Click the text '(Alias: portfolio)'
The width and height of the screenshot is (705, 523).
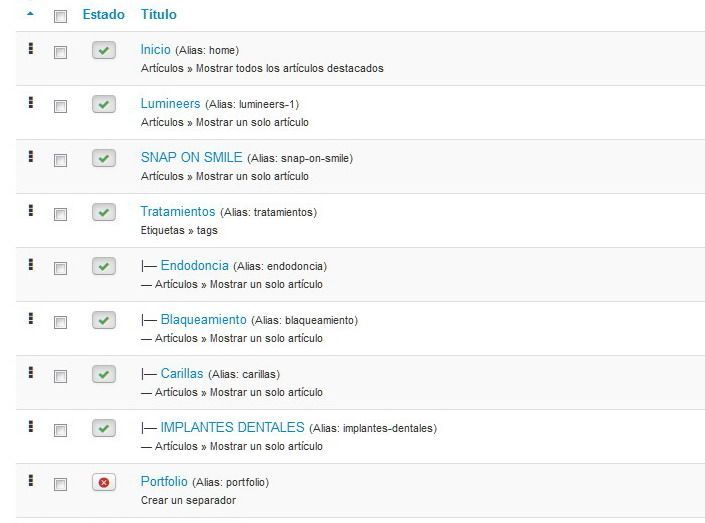231,482
